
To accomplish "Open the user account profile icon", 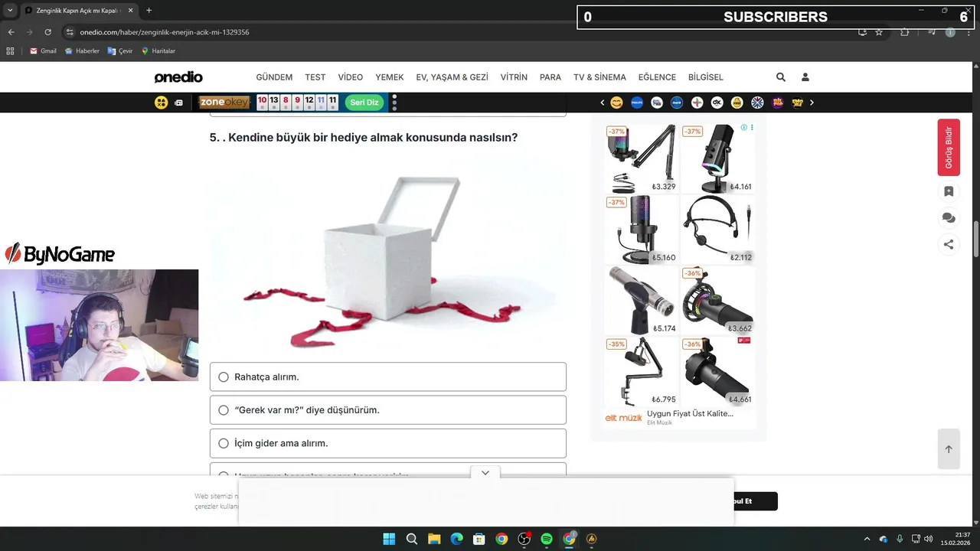I will click(x=805, y=77).
